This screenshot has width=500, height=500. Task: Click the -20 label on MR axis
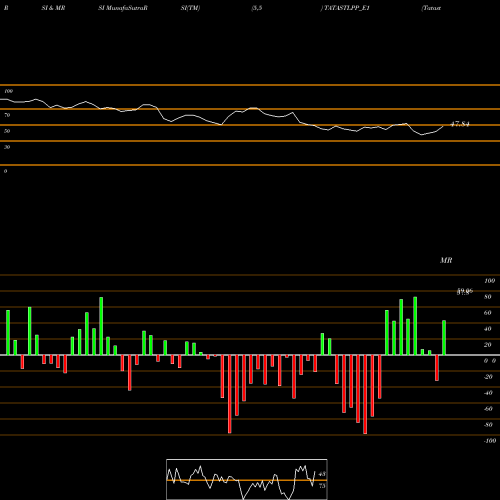[488, 377]
